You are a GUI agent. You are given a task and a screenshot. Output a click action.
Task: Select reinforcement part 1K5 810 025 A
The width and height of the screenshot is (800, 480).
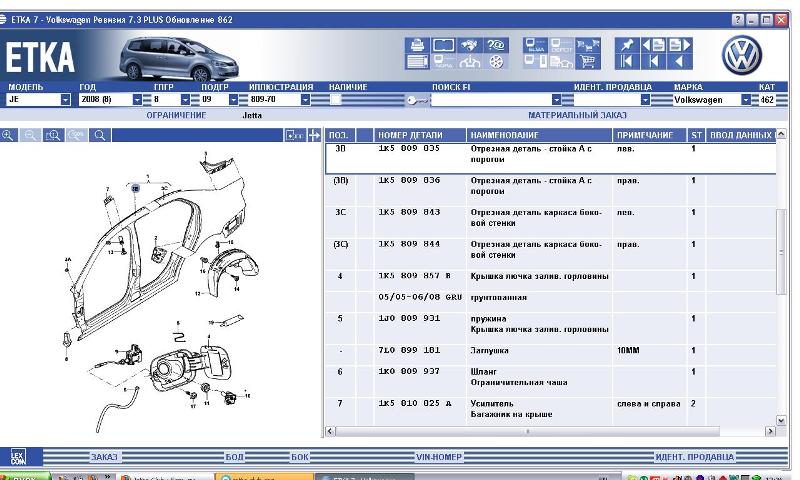pos(415,403)
